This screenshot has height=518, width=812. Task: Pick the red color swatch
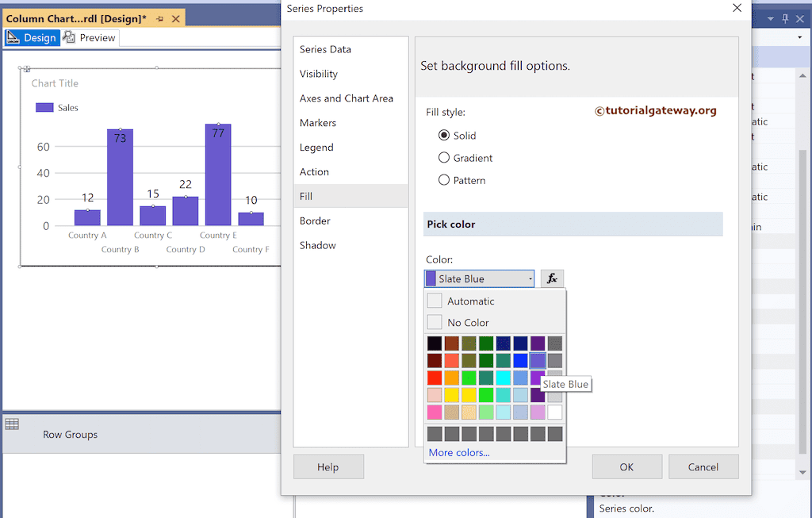(x=435, y=378)
